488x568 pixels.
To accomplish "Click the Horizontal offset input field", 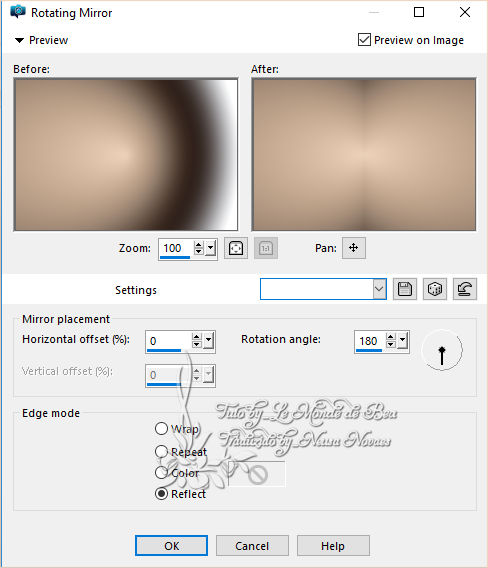I will pos(168,341).
